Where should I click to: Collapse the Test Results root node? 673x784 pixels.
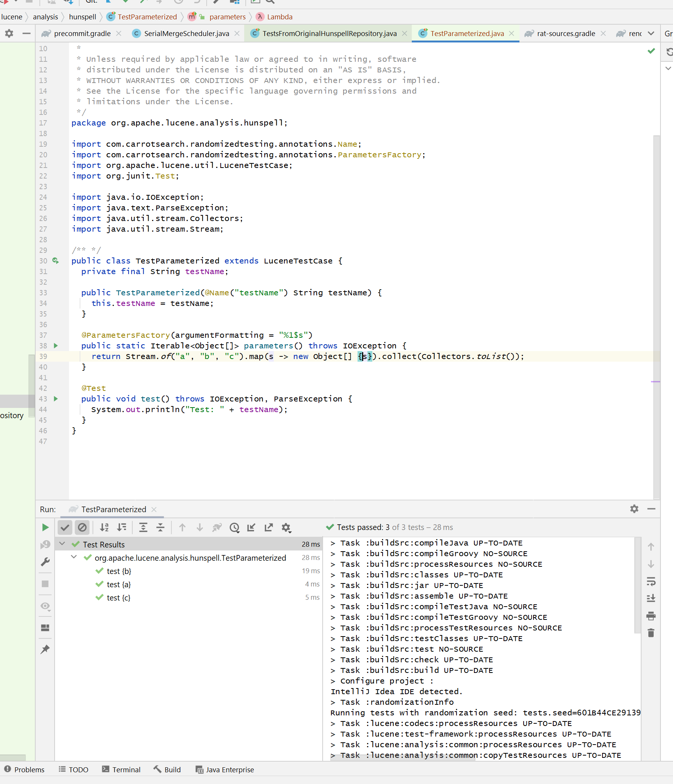coord(62,544)
